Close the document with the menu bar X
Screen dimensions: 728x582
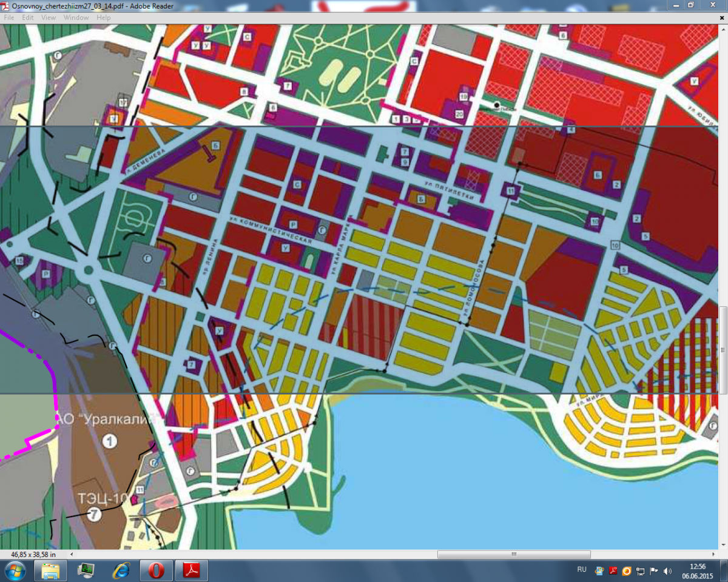click(x=722, y=18)
